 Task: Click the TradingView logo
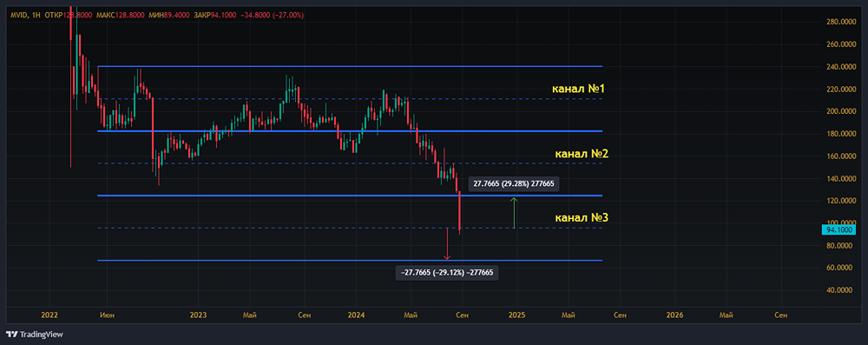pyautogui.click(x=35, y=335)
